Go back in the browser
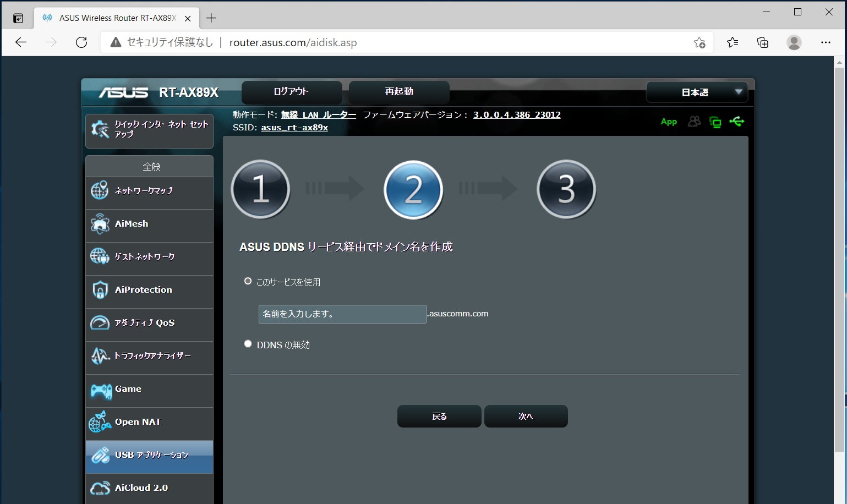Viewport: 847px width, 504px height. click(21, 42)
